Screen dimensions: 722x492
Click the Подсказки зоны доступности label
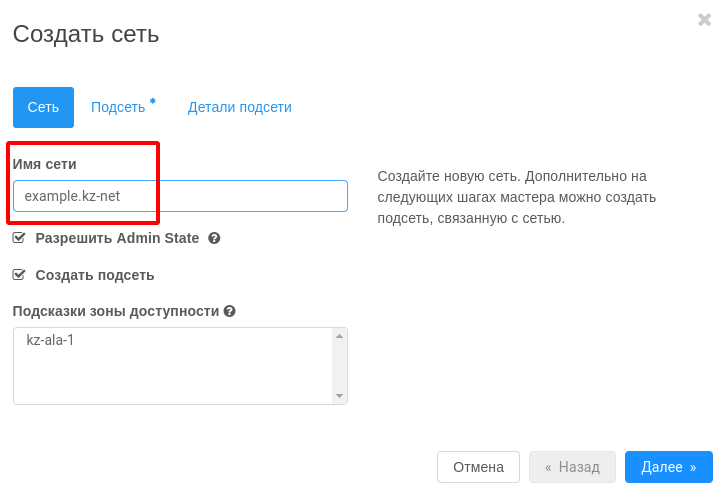click(x=116, y=311)
